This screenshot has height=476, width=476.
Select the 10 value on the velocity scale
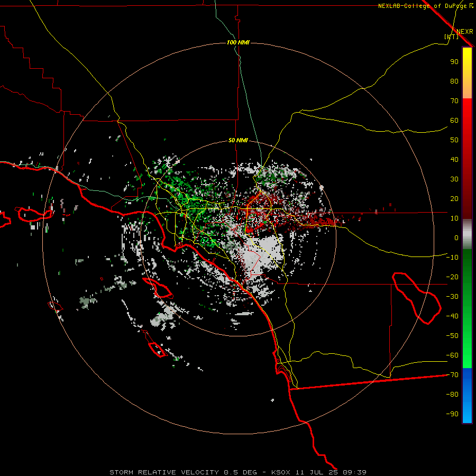454,218
